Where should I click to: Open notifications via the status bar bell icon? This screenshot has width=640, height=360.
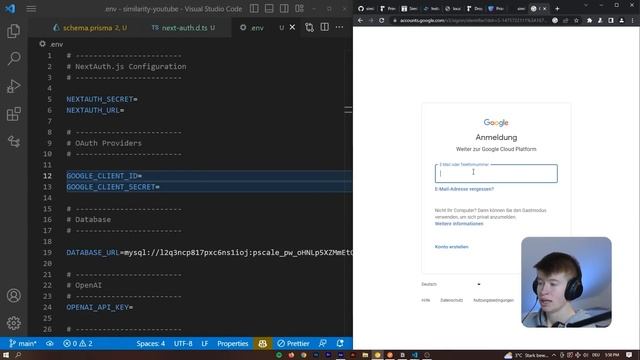coord(340,344)
